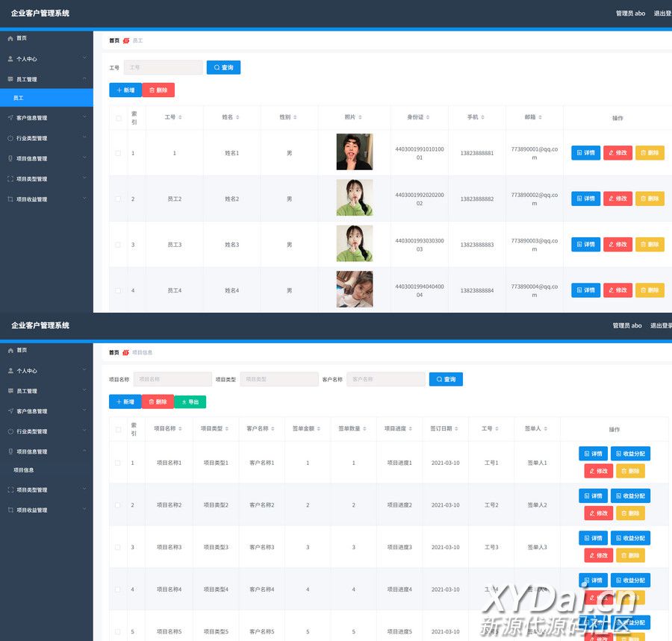Image resolution: width=672 pixels, height=641 pixels.
Task: Click the 导出 export button
Action: (x=190, y=401)
